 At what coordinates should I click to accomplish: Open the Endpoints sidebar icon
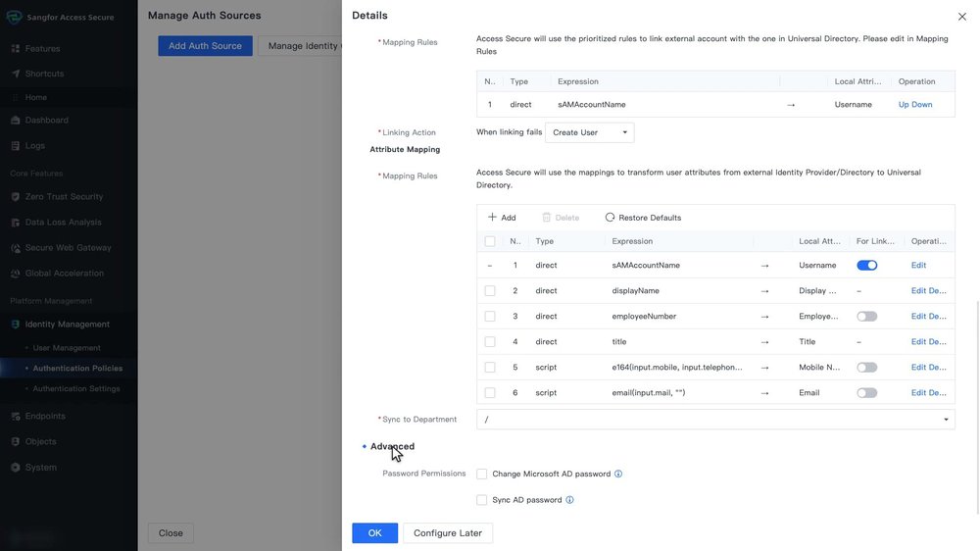pos(16,416)
